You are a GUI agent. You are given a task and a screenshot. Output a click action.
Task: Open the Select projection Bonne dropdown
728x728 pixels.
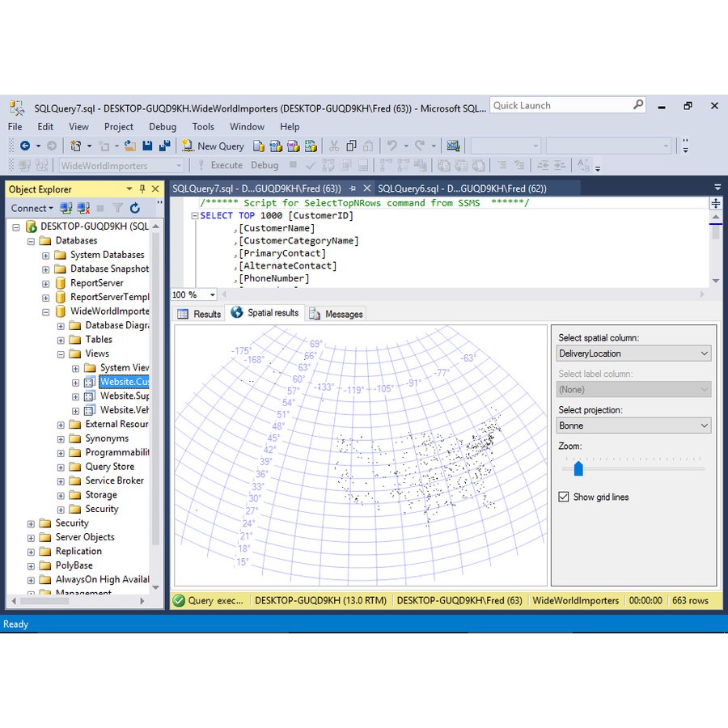(x=633, y=425)
